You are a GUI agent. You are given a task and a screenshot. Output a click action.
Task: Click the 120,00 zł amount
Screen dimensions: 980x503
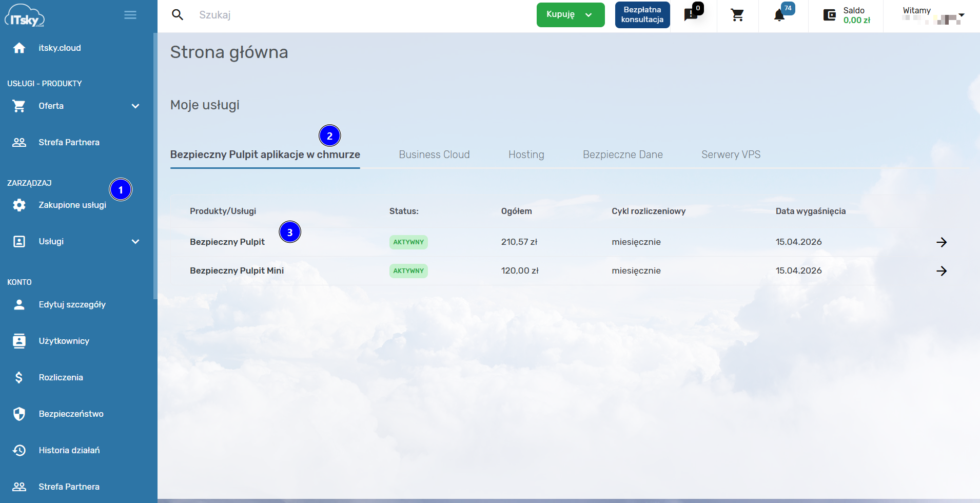click(520, 270)
